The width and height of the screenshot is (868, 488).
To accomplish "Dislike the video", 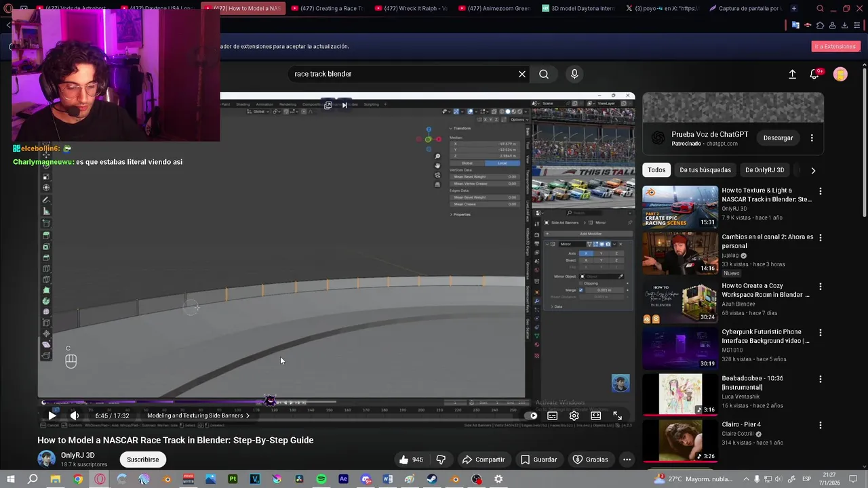I will [441, 460].
